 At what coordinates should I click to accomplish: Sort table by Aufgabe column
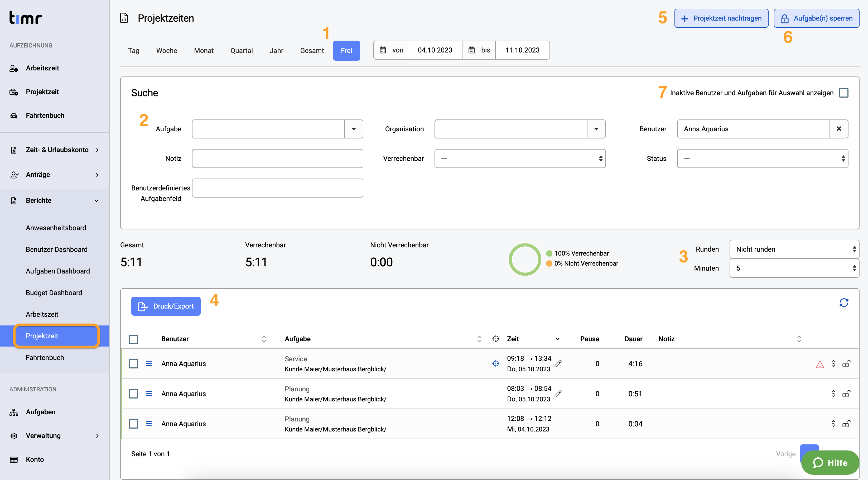(479, 339)
